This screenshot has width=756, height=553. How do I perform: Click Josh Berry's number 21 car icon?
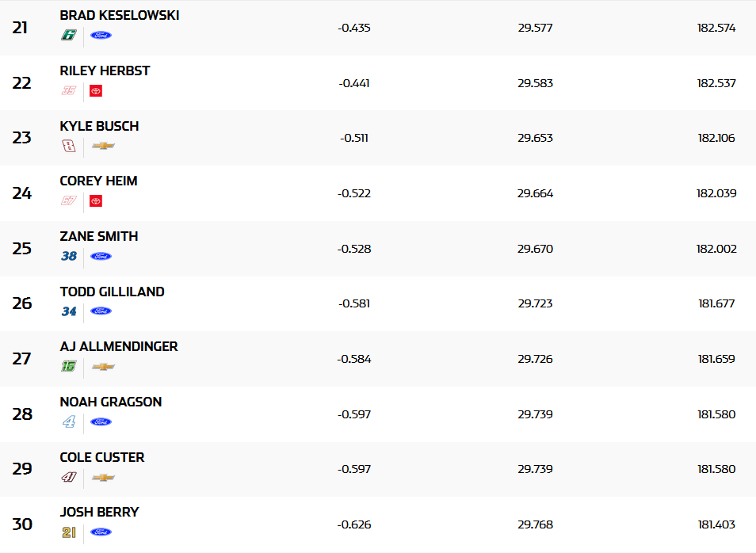pyautogui.click(x=69, y=532)
